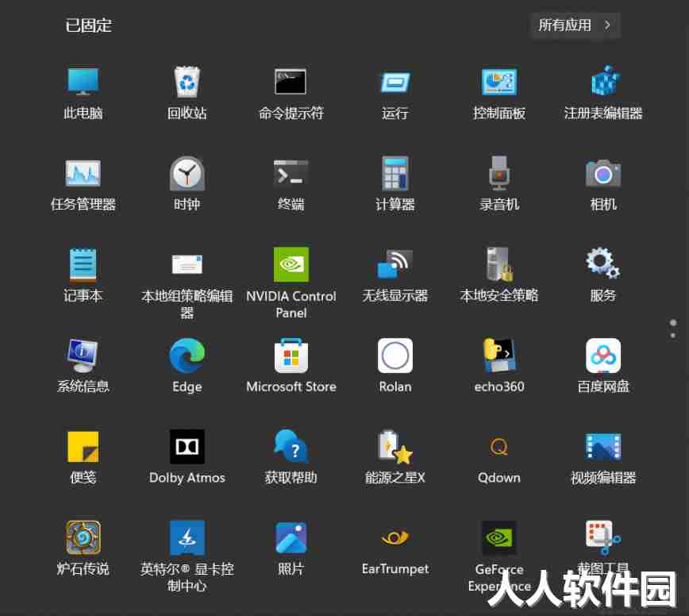Image resolution: width=689 pixels, height=616 pixels.
Task: Launch 视频编辑器 Video Editor
Action: [x=603, y=447]
